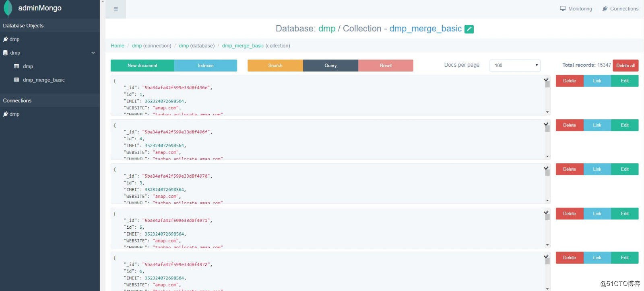This screenshot has height=291, width=644.
Task: Click the Delete all button
Action: tap(625, 66)
